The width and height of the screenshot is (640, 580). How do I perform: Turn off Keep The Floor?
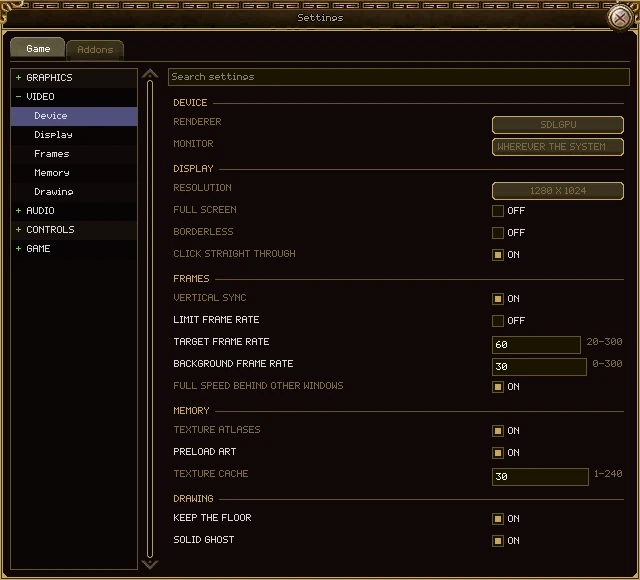(498, 519)
